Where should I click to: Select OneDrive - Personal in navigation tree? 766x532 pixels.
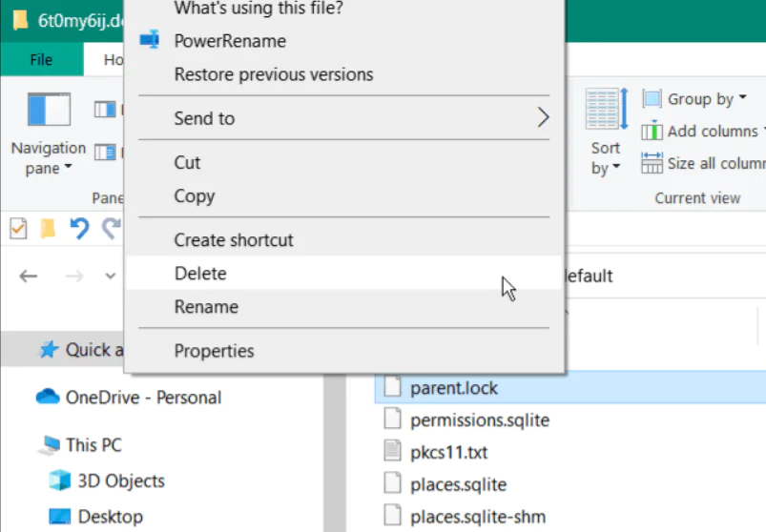pos(143,398)
